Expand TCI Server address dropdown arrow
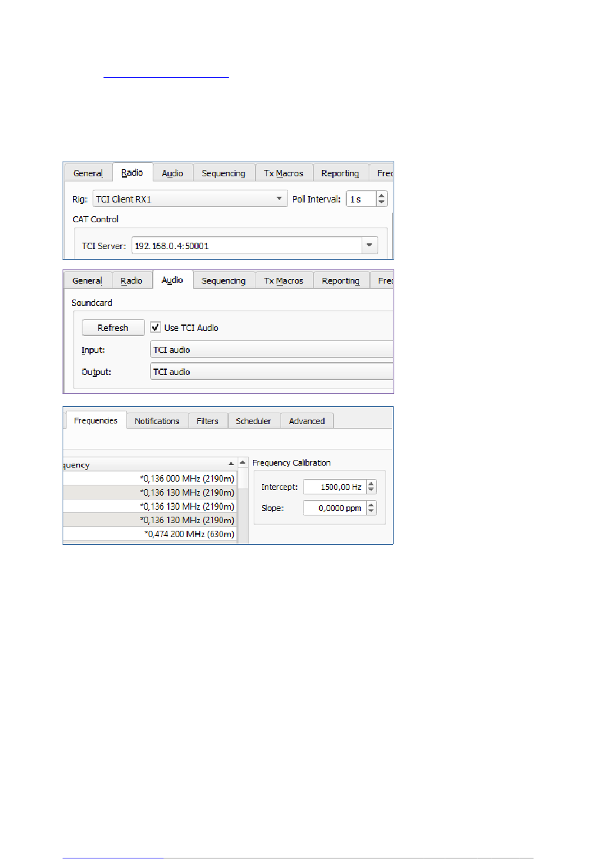 click(x=369, y=245)
